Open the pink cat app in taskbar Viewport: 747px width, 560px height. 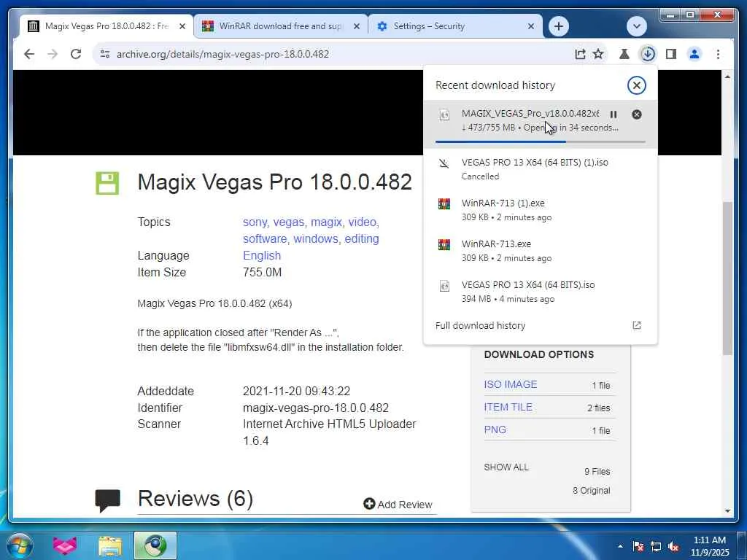coord(65,545)
